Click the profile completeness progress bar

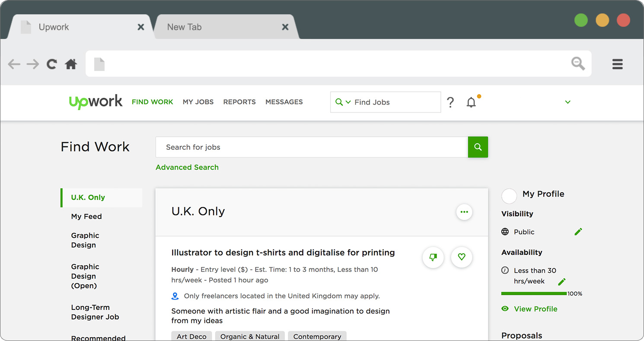[533, 293]
